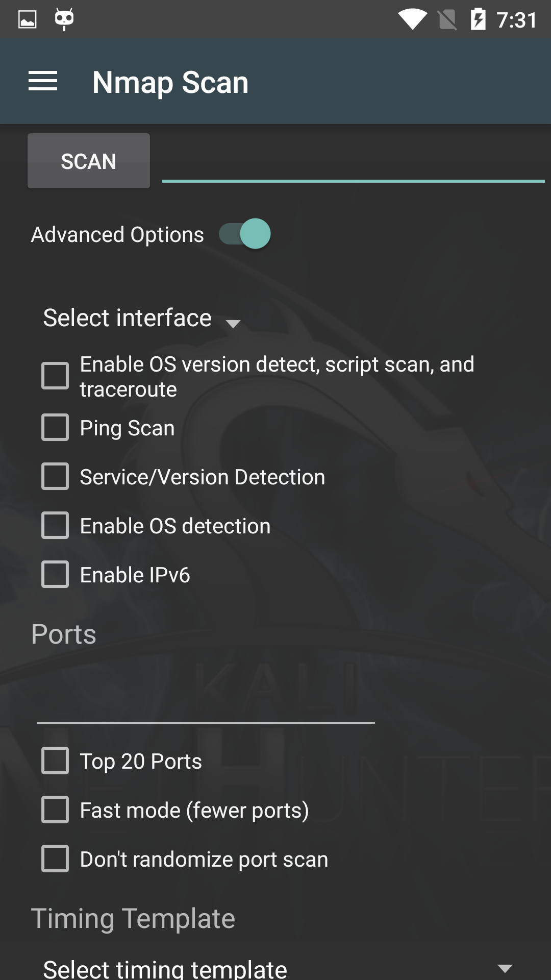Tap the picture notification icon

[x=28, y=20]
